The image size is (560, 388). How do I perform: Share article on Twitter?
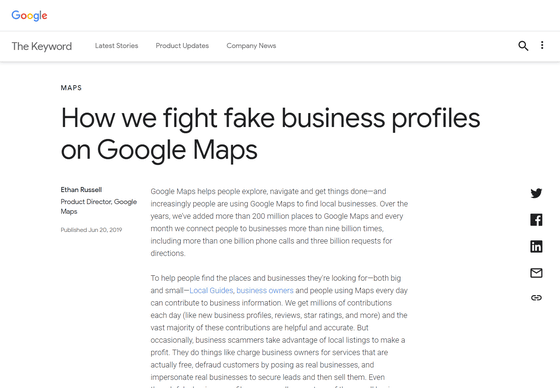(x=536, y=193)
